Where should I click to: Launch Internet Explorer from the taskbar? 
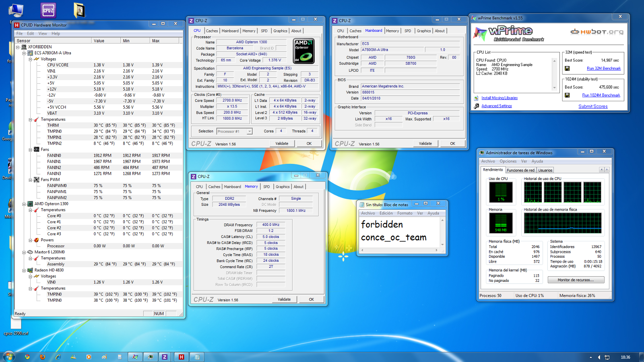click(x=58, y=357)
